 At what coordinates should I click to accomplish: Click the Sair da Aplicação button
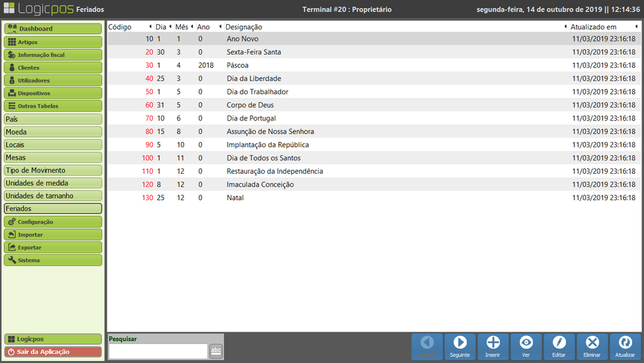coord(53,352)
